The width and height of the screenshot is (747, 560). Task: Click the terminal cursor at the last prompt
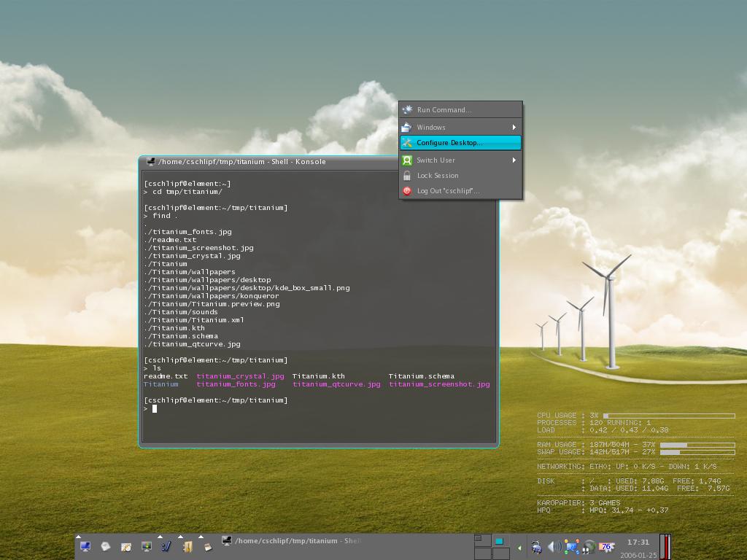pos(155,408)
